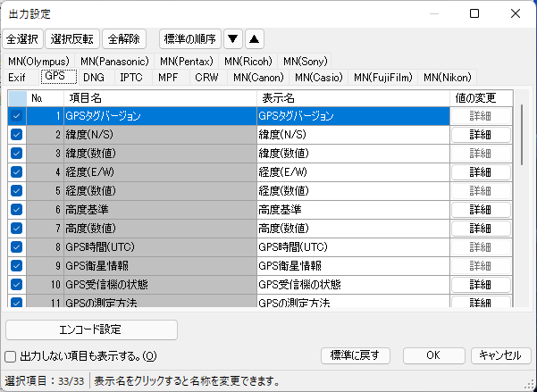Toggle the header select-all checkbox

(x=16, y=97)
